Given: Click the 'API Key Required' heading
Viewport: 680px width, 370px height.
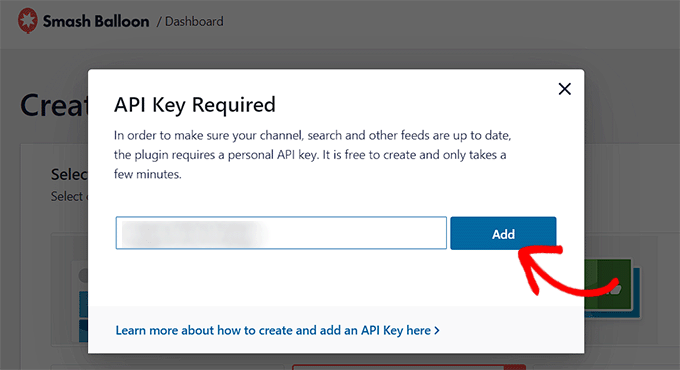Looking at the screenshot, I should tap(195, 105).
